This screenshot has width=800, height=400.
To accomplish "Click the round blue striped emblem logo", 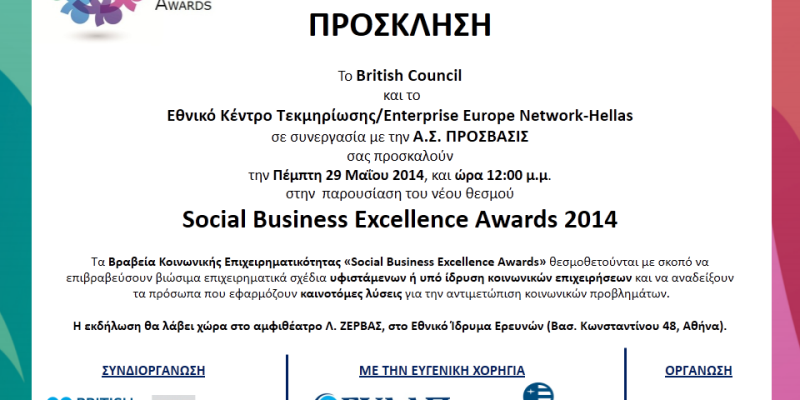I will click(x=538, y=392).
